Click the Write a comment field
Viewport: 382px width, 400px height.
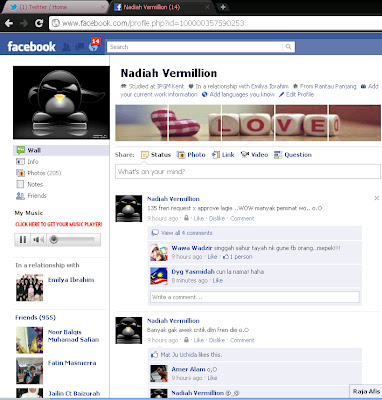click(x=255, y=297)
